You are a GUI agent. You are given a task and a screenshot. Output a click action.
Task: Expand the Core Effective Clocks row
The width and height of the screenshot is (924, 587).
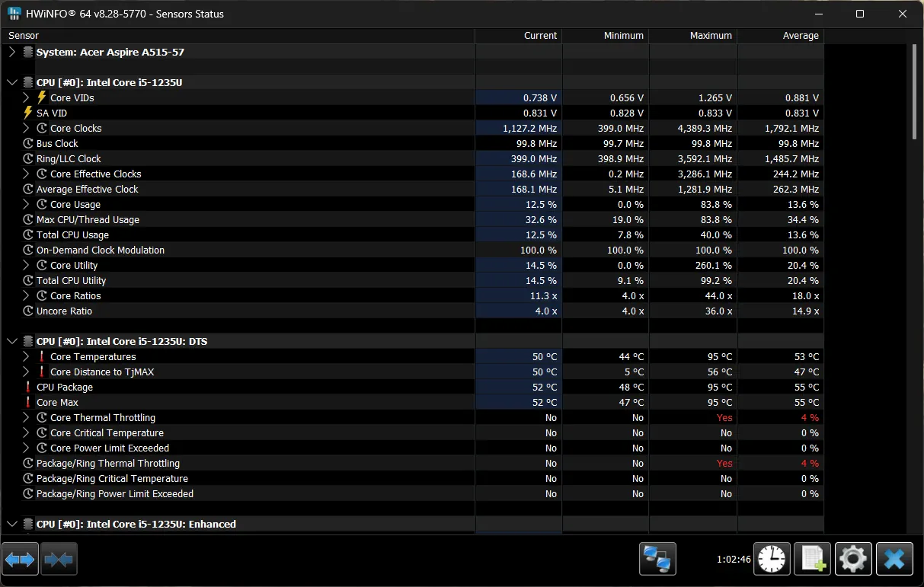(26, 174)
